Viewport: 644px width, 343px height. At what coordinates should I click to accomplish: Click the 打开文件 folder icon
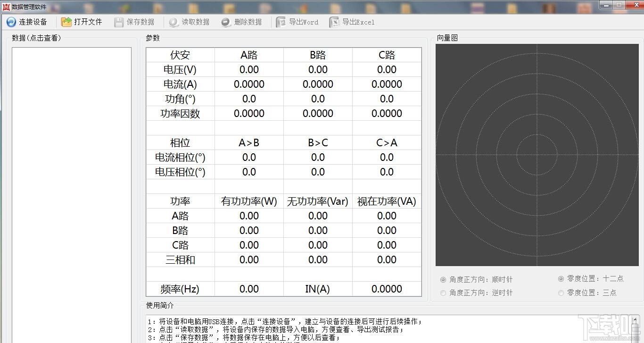click(x=66, y=22)
